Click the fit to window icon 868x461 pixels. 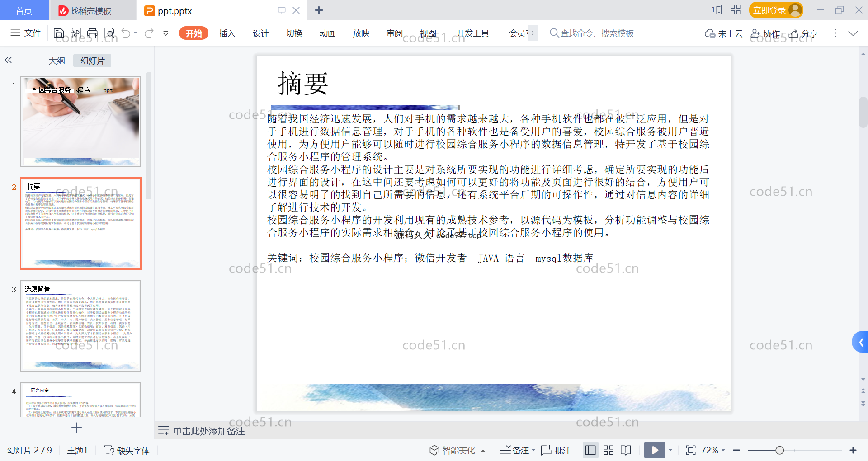(690, 450)
